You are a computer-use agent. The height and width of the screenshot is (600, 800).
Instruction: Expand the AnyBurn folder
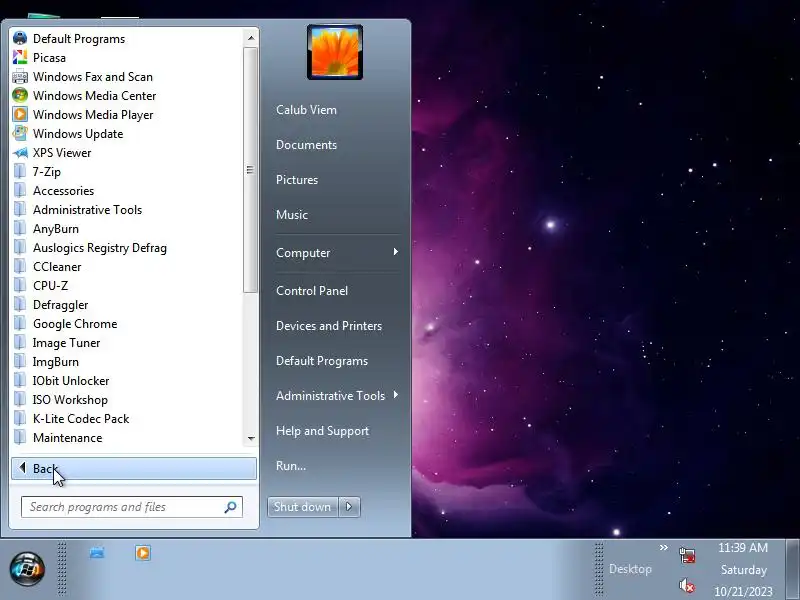click(x=56, y=229)
